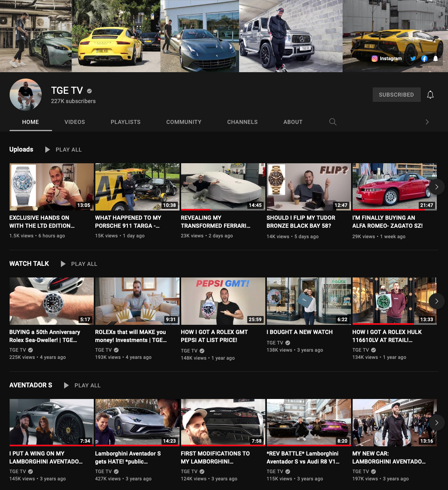Viewport: 448px width, 490px height.
Task: Click PLAY ALL text for Aventador S
Action: tap(87, 385)
